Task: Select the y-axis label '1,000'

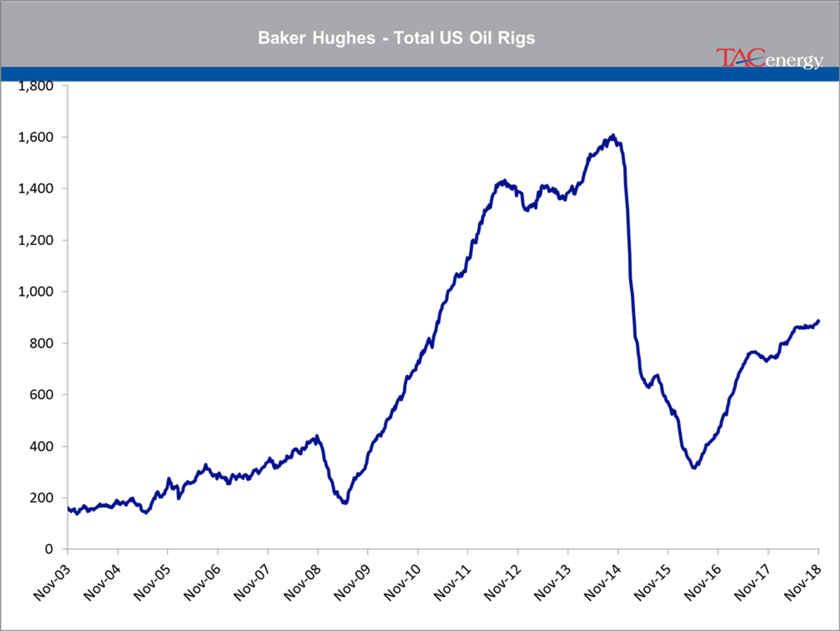Action: pos(36,292)
